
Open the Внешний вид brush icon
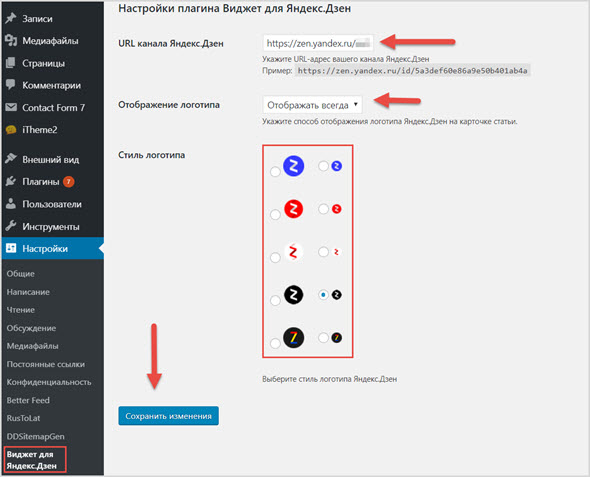pyautogui.click(x=11, y=159)
